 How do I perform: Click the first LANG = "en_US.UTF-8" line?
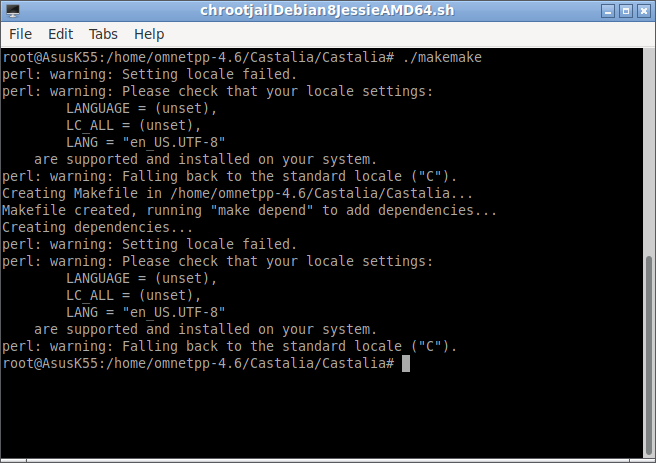pos(146,142)
